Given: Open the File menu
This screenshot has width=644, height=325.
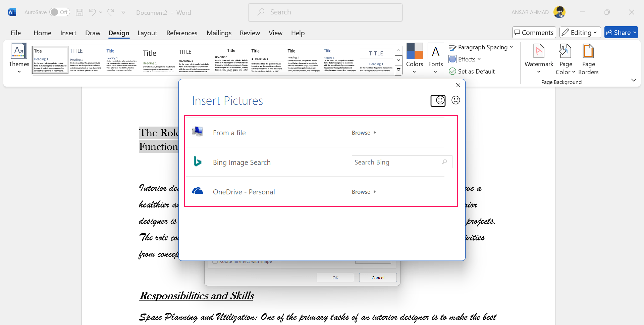Looking at the screenshot, I should point(16,33).
